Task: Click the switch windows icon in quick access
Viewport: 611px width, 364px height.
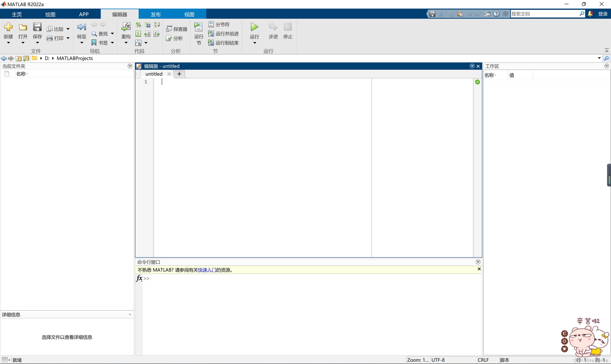Action: coord(487,14)
